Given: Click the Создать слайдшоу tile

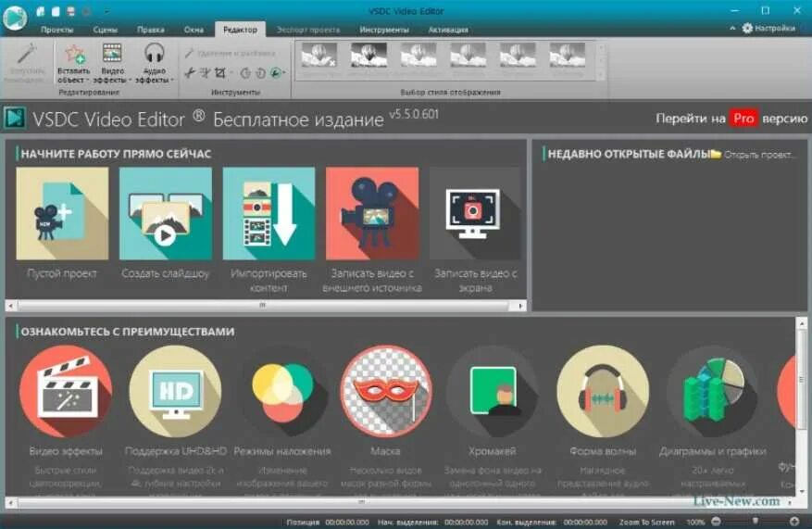Looking at the screenshot, I should pos(166,213).
